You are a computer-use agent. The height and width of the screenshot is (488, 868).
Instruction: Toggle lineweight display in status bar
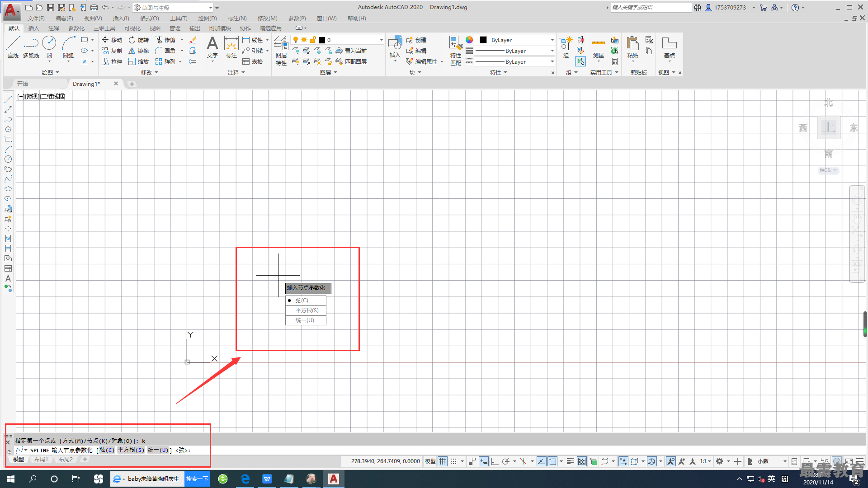tap(571, 461)
